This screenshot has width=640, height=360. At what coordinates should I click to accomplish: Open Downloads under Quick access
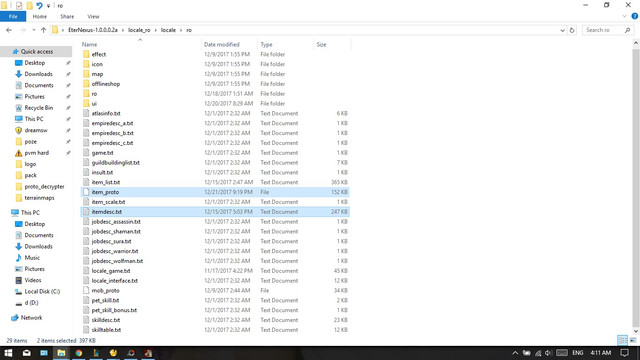point(38,74)
